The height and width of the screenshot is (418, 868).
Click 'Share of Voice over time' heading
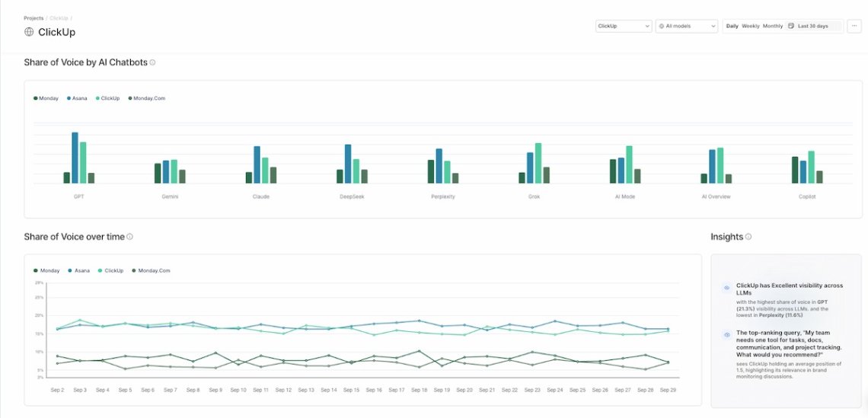coord(74,236)
